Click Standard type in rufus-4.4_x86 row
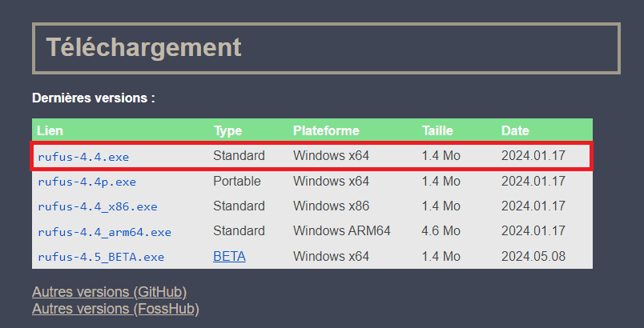 [239, 206]
